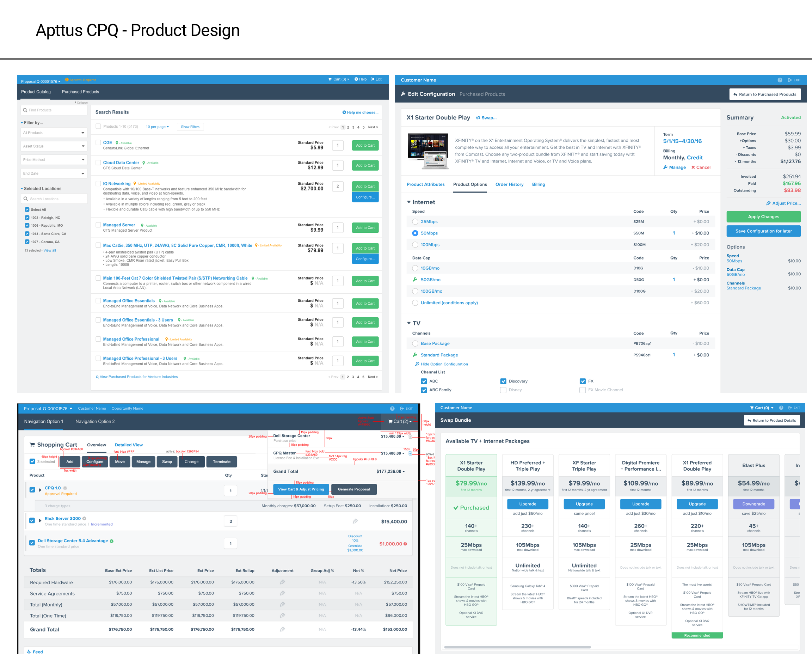
Task: Click the Adjustment pencil icon in the Required Hardware row
Action: (x=282, y=582)
